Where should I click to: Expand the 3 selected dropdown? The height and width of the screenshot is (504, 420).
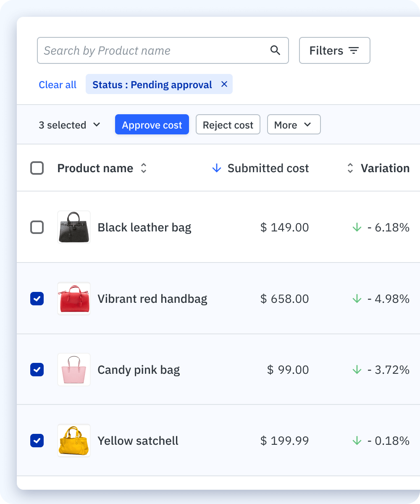pyautogui.click(x=70, y=125)
